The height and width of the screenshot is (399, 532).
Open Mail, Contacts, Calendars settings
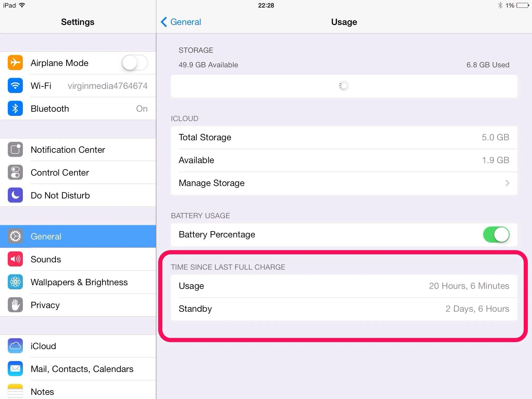coord(82,369)
